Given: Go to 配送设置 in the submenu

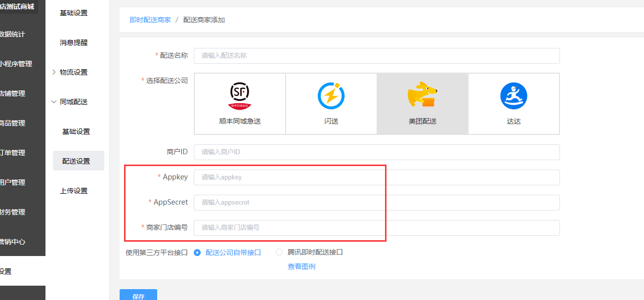Looking at the screenshot, I should click(76, 161).
